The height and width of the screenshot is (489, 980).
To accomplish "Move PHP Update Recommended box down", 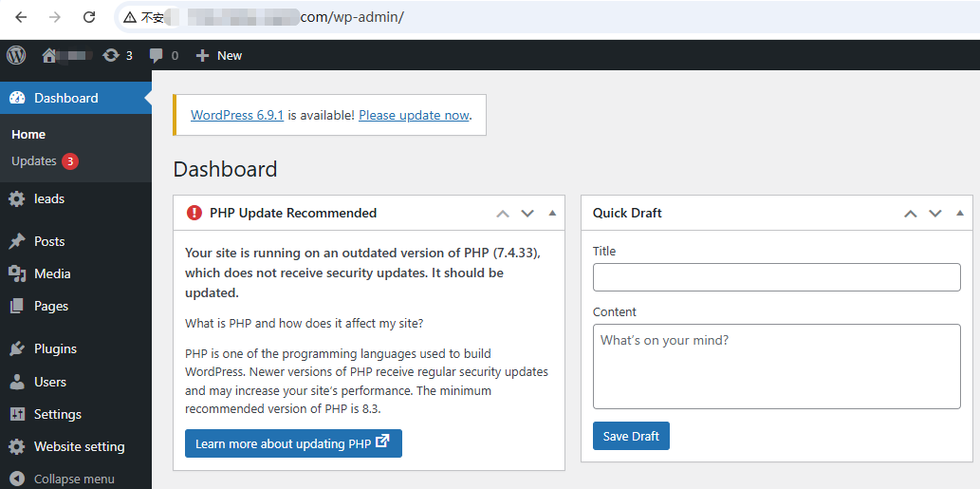I will 527,214.
